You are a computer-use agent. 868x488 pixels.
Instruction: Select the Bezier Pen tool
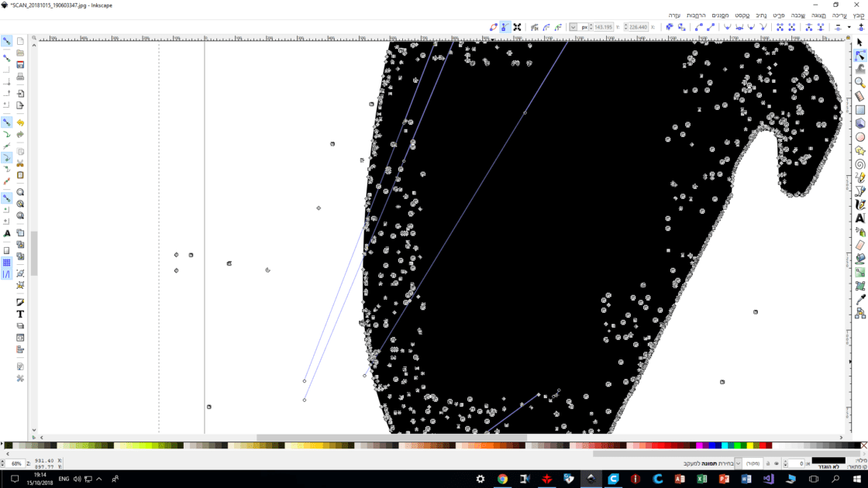(x=859, y=191)
